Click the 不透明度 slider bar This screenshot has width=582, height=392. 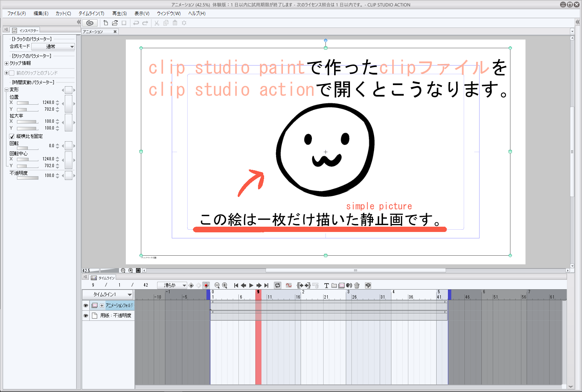27,178
